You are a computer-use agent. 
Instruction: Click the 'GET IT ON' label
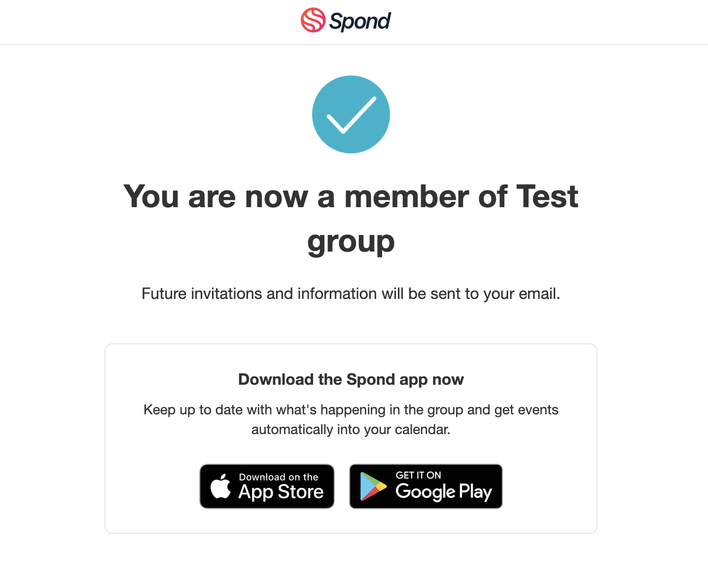[x=418, y=475]
